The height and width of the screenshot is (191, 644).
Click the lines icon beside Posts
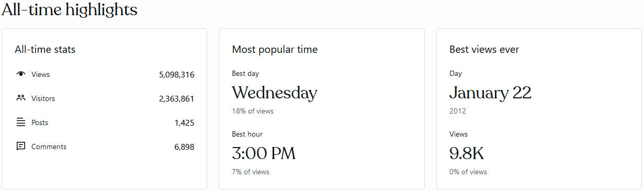point(21,122)
